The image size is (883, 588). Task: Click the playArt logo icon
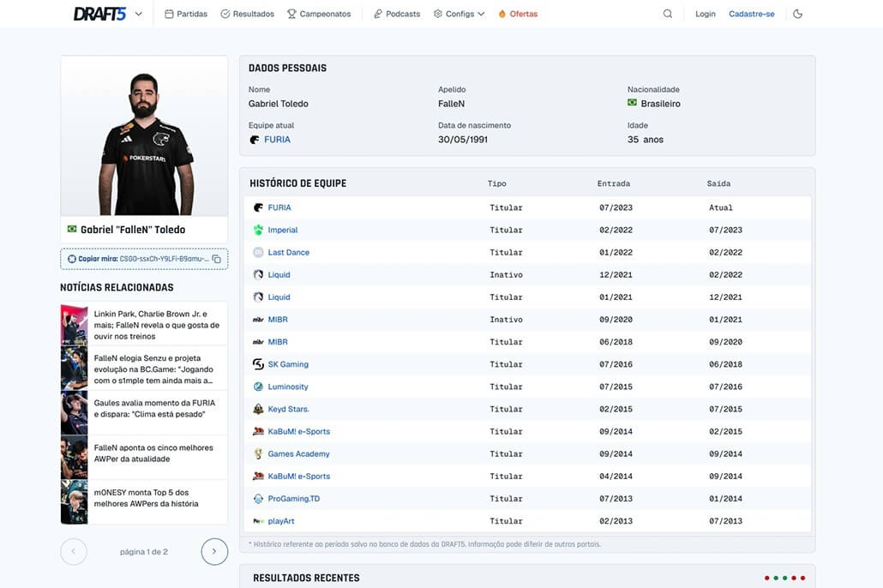(258, 521)
